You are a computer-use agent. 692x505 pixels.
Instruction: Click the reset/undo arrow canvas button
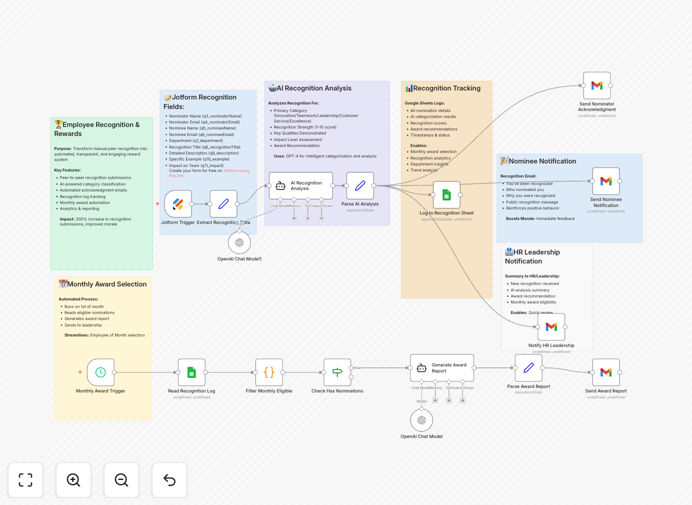169,480
